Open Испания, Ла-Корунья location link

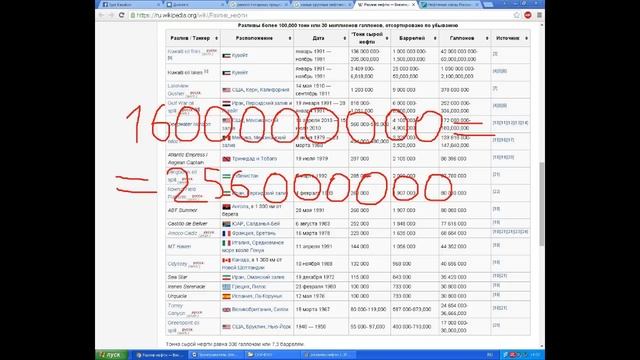pos(257,296)
